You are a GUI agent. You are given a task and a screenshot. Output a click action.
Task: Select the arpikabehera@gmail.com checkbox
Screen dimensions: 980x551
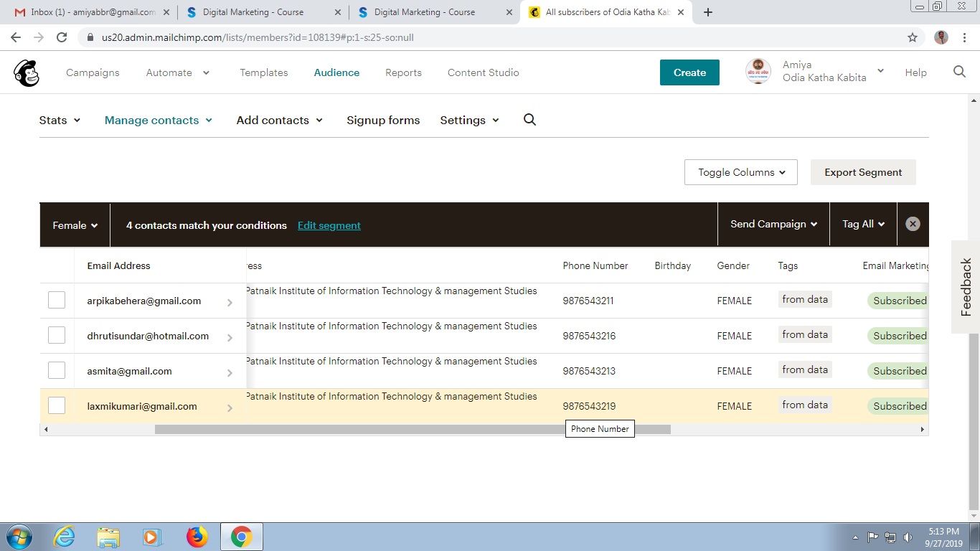pos(57,300)
